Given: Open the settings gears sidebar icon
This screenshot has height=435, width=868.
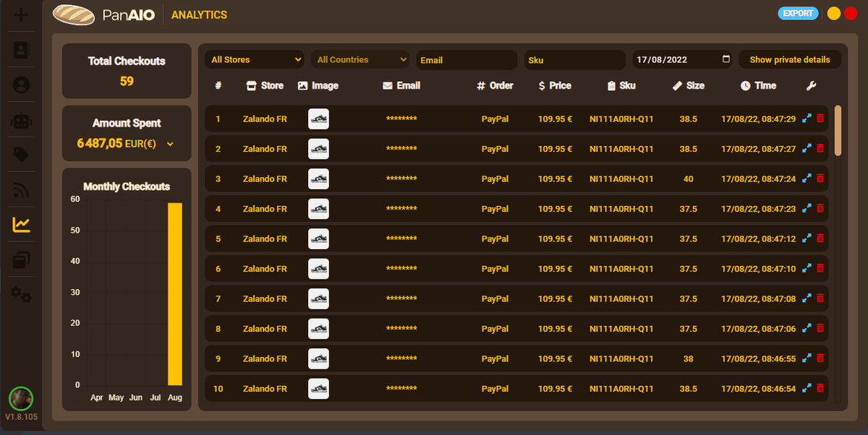Looking at the screenshot, I should coord(22,294).
